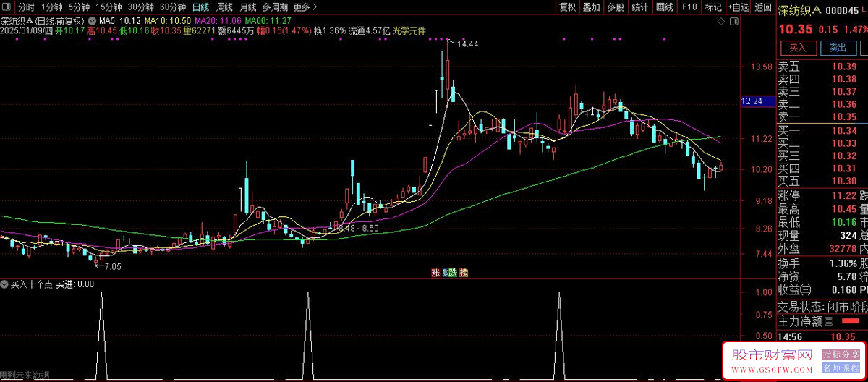Image resolution: width=868 pixels, height=382 pixels.
Task: Click the blue 卖出 sell button
Action: tap(838, 48)
